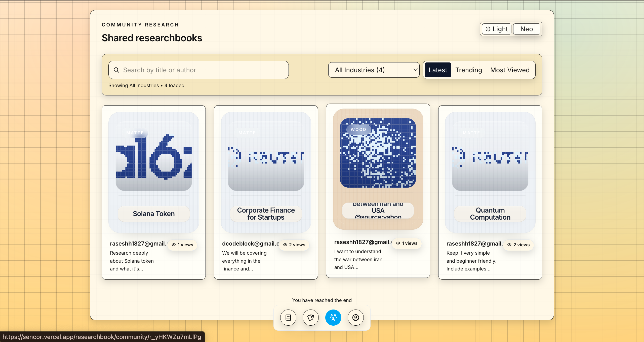The height and width of the screenshot is (342, 644).
Task: Click the eye views badge on Quantum card
Action: point(518,245)
